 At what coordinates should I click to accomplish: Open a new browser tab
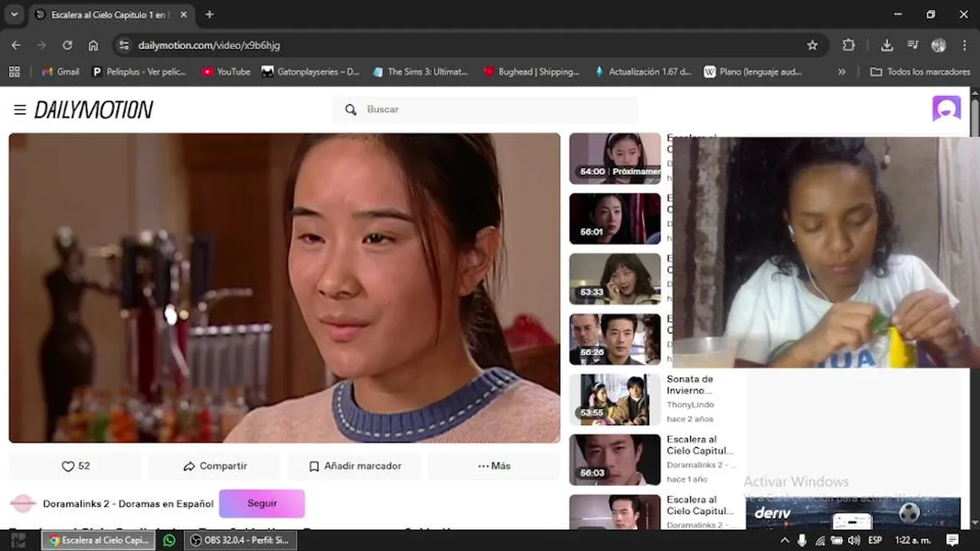[209, 15]
